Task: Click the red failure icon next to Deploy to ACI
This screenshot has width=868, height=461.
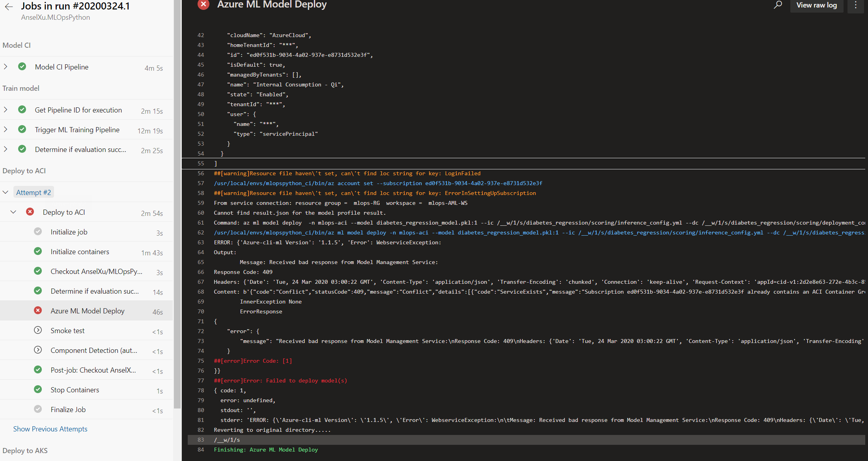Action: [x=30, y=212]
